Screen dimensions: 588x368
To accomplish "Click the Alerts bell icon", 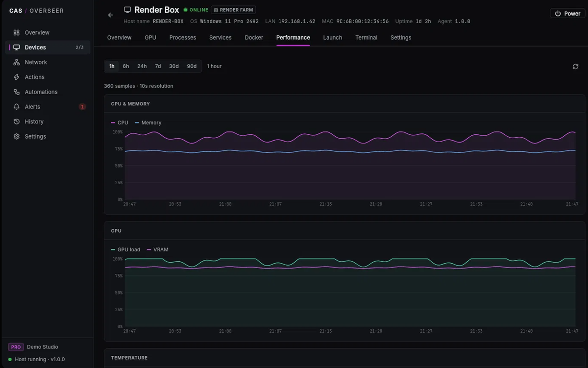I will coord(17,107).
